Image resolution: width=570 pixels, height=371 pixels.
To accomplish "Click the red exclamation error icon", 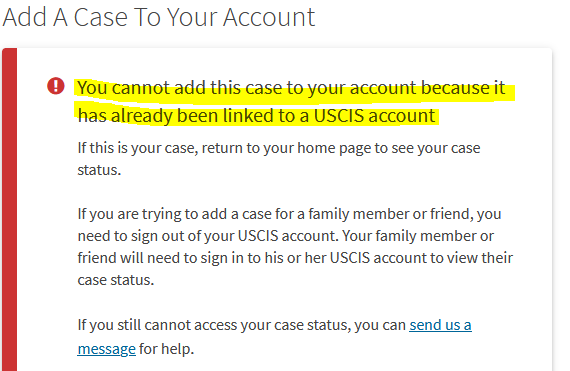I will point(56,86).
